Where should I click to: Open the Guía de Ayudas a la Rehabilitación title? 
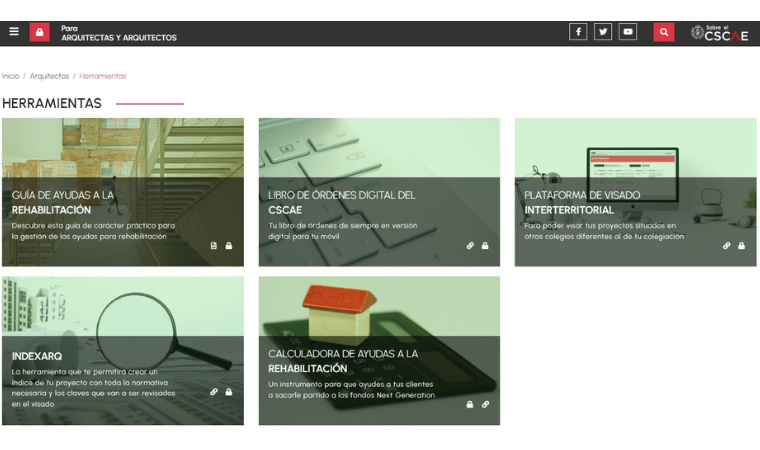[x=63, y=202]
